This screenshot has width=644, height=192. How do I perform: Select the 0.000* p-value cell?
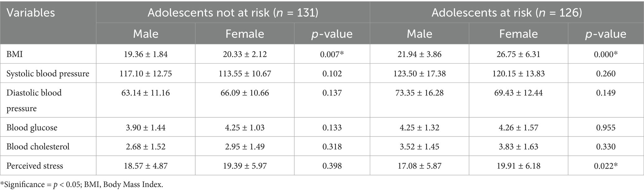(x=606, y=54)
